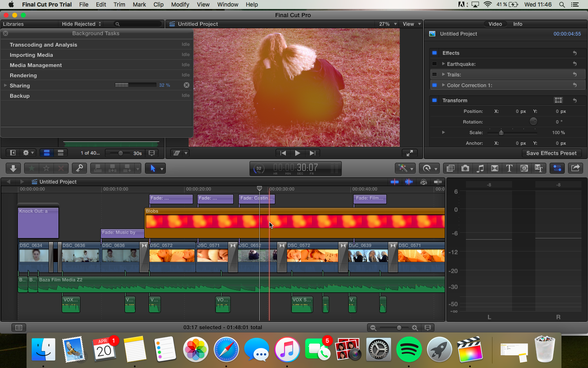Viewport: 588px width, 368px height.
Task: Click timeline zoom out magnifier
Action: point(373,328)
